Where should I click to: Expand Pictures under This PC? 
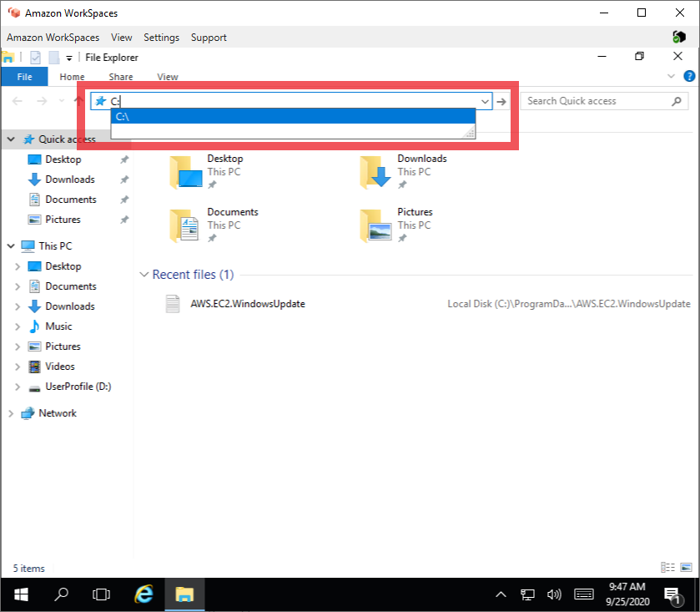tap(18, 346)
